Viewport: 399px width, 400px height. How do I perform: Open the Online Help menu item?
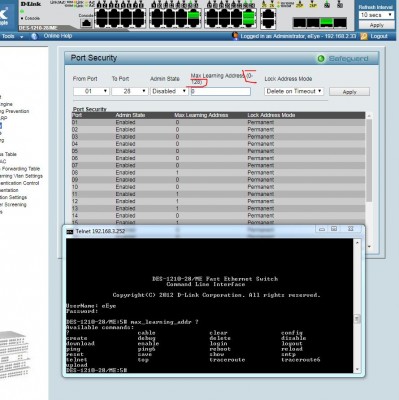point(58,36)
